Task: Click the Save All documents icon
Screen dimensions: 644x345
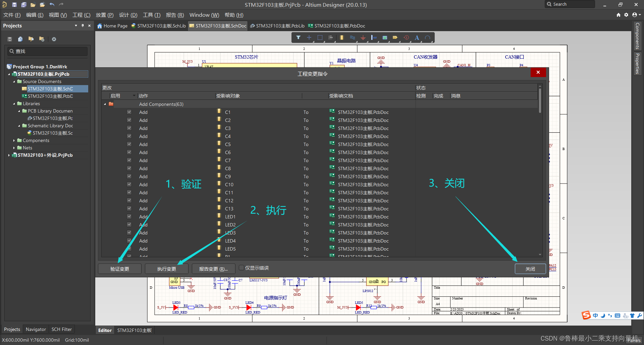Action: click(24, 5)
